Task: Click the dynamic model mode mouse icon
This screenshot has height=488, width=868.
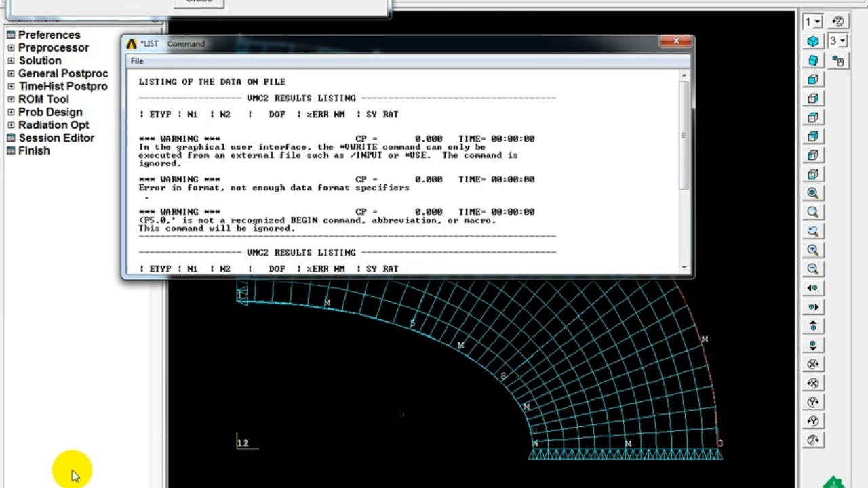Action: (x=839, y=62)
